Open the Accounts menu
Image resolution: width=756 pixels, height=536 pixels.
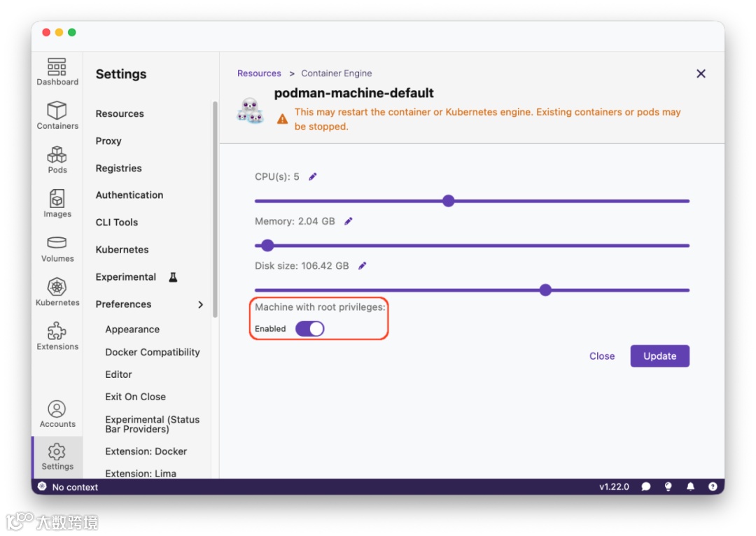57,414
